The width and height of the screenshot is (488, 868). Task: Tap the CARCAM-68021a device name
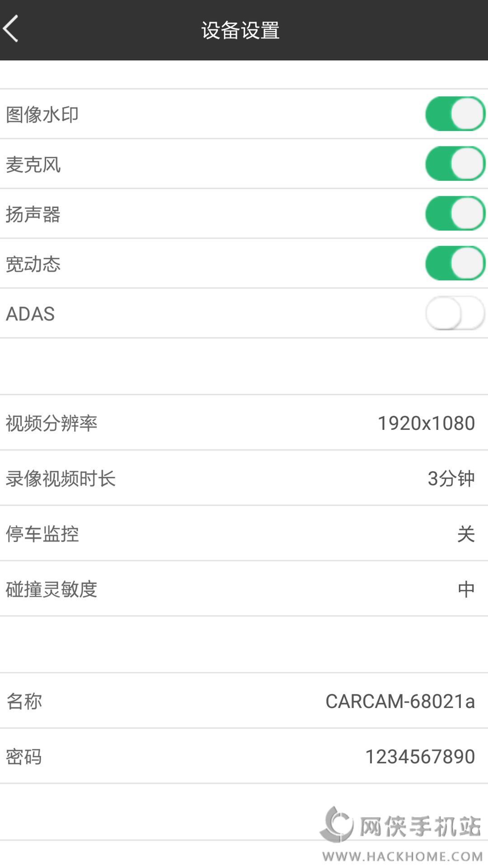click(x=400, y=701)
